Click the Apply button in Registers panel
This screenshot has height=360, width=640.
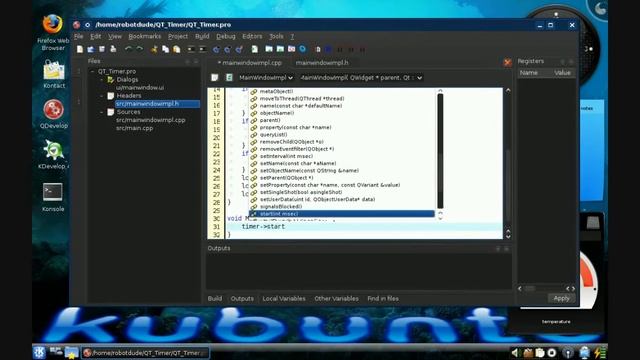click(561, 298)
